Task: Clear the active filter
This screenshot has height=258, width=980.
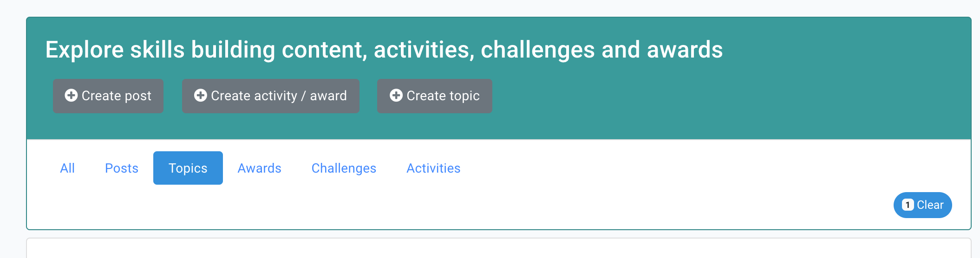Action: tap(922, 205)
